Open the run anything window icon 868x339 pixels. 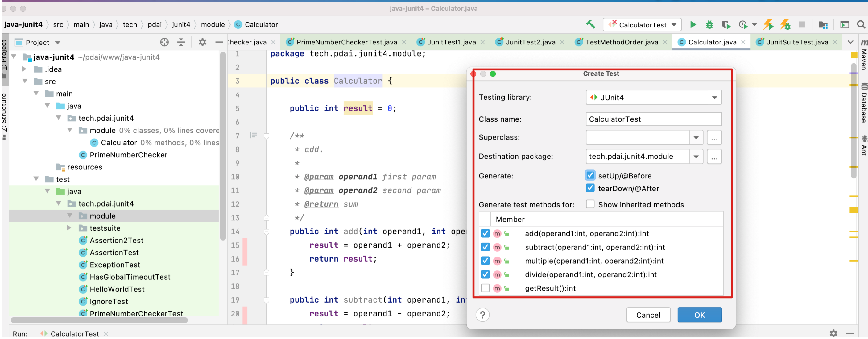coord(845,25)
